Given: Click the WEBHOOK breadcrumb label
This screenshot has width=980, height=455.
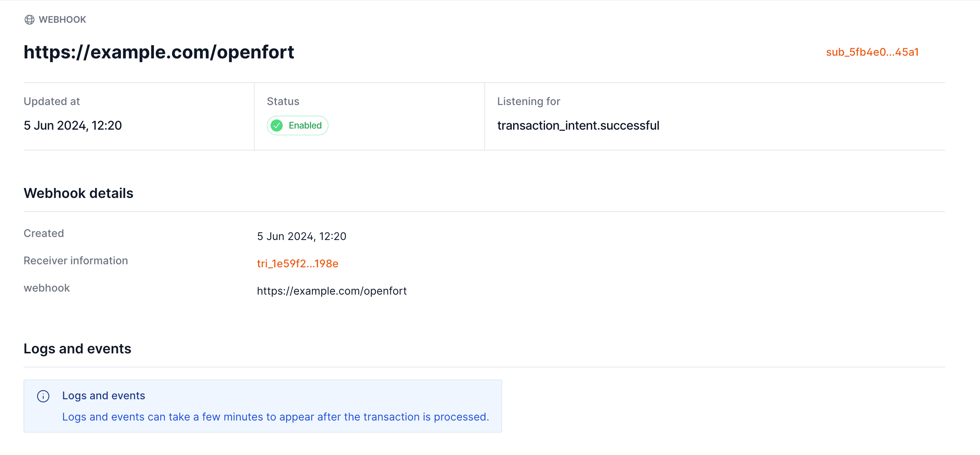Looking at the screenshot, I should click(63, 19).
